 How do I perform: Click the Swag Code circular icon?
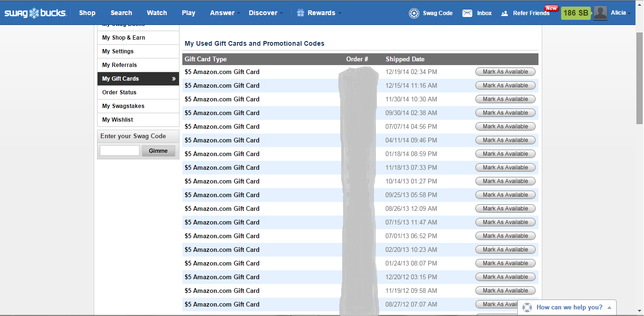414,13
